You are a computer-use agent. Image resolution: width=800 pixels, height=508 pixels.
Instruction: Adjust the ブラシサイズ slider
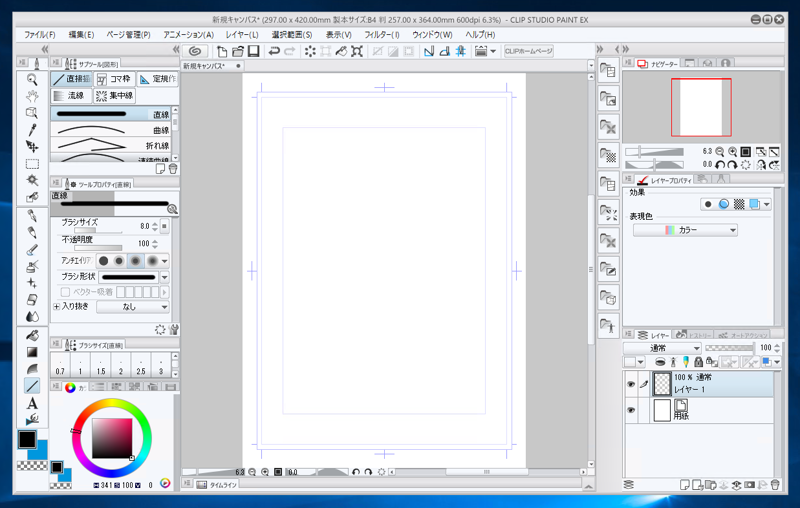click(x=98, y=231)
